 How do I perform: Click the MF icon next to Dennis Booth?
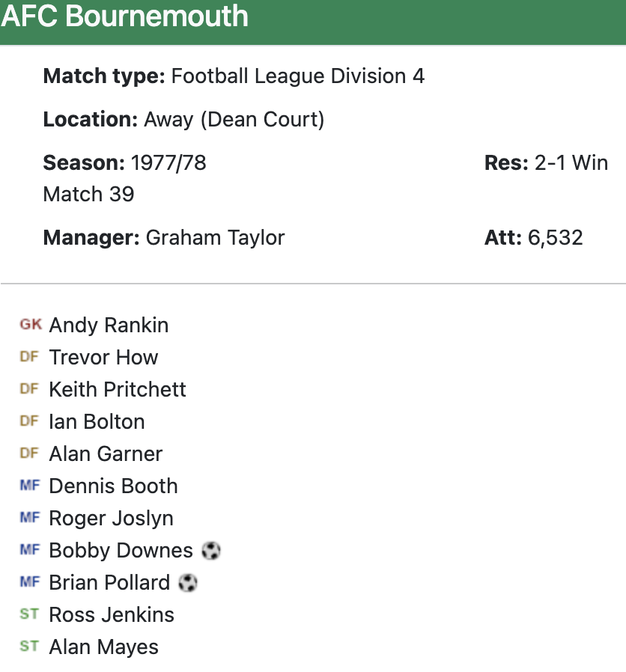click(x=30, y=486)
